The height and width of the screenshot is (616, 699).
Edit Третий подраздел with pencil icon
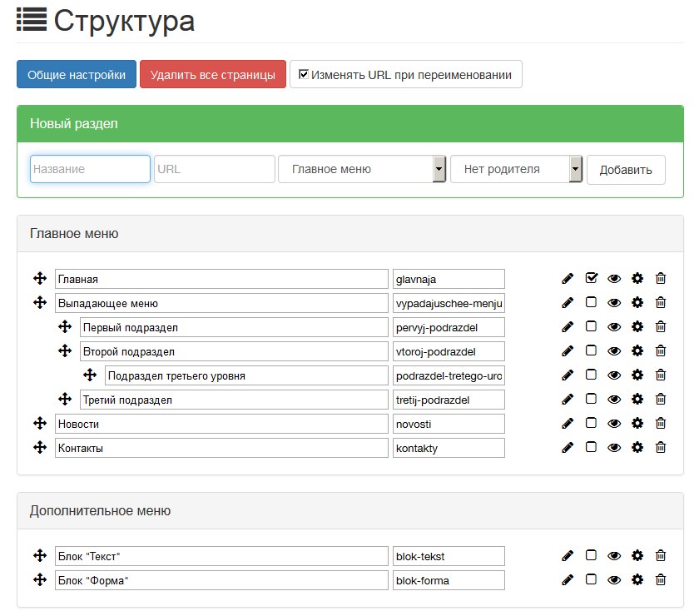coord(568,400)
